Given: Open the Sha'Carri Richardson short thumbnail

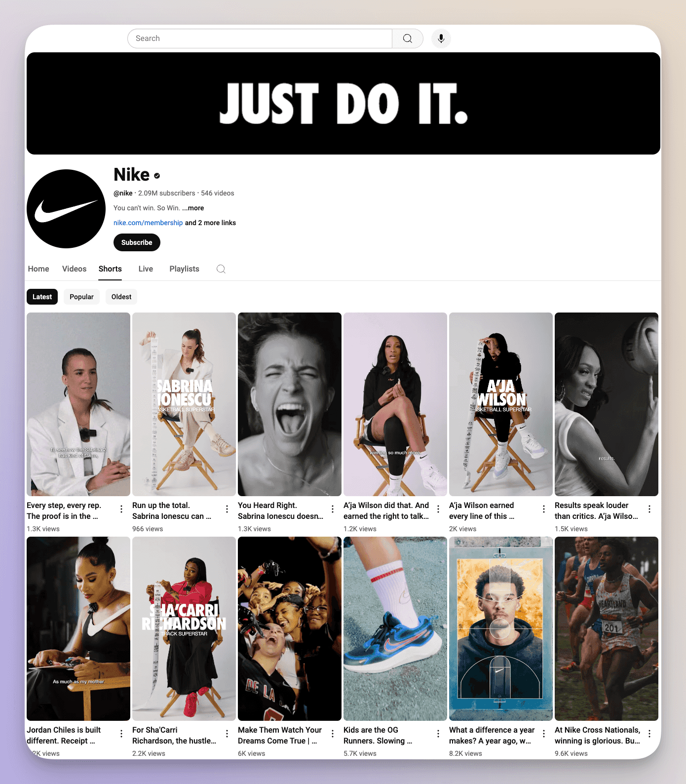Looking at the screenshot, I should point(184,628).
